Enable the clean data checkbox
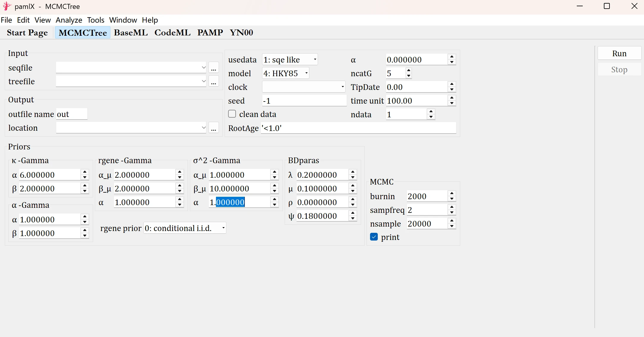This screenshot has height=337, width=644. pos(232,114)
